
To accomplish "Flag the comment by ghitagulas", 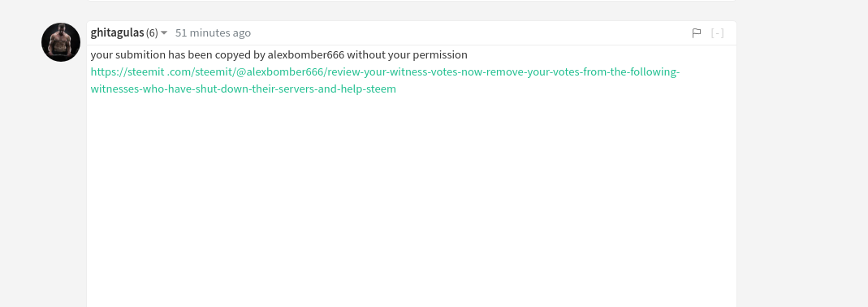I will (697, 33).
